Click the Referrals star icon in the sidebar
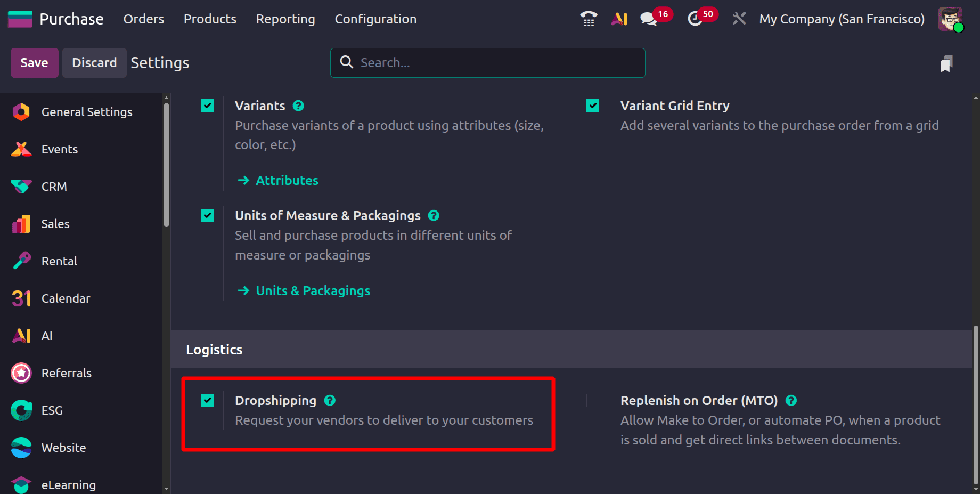Screen dimensions: 980x494 click(21, 372)
